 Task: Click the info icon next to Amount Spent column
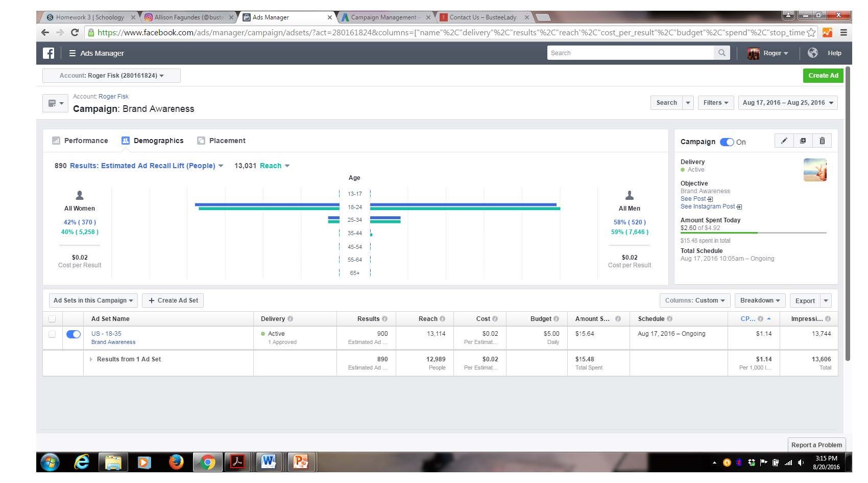[618, 319]
